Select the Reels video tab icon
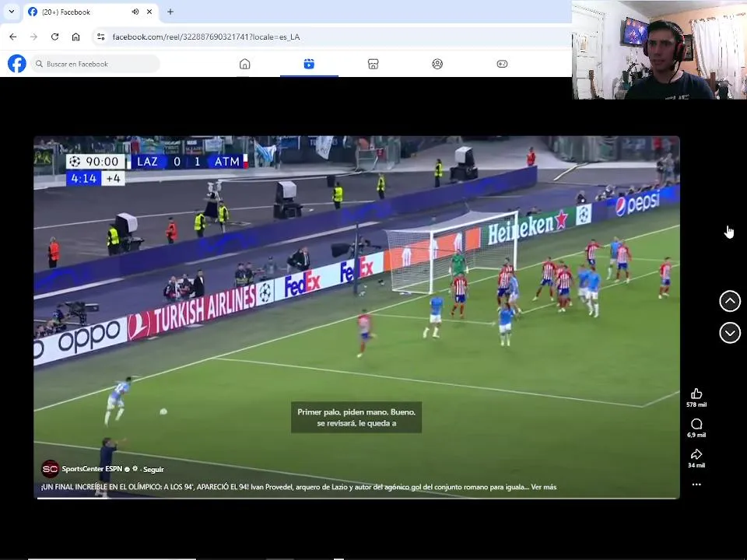 tap(309, 64)
